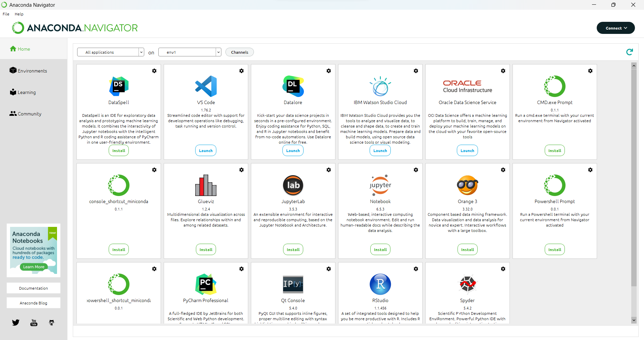Click the Channels button
Screen dimensions: 644x340
click(x=239, y=52)
